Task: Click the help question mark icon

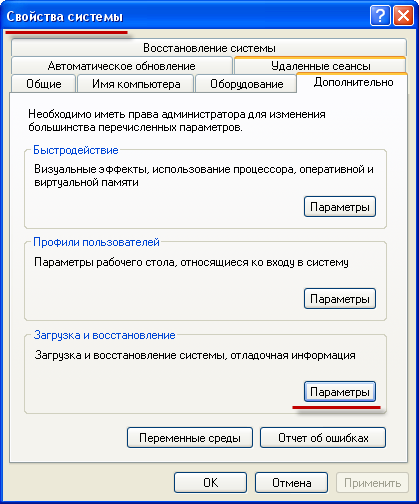Action: click(380, 16)
